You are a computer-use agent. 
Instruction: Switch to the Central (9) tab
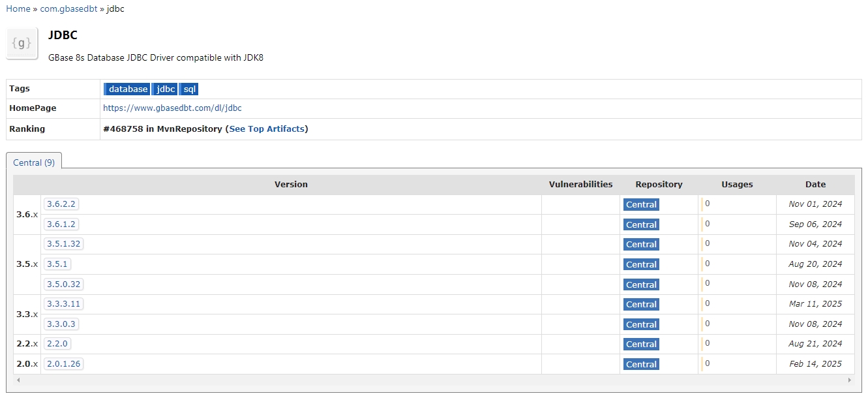point(34,162)
